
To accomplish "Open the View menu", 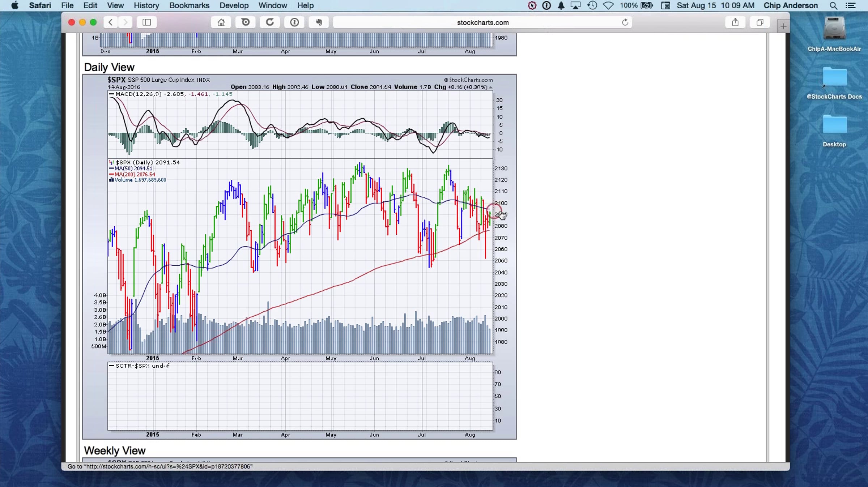I will pyautogui.click(x=115, y=5).
